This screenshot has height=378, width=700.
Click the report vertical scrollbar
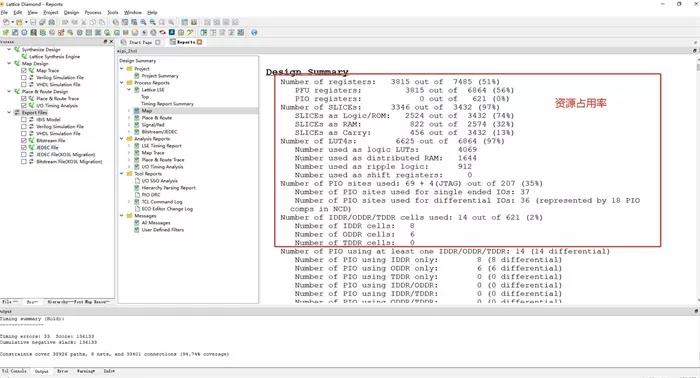697,179
